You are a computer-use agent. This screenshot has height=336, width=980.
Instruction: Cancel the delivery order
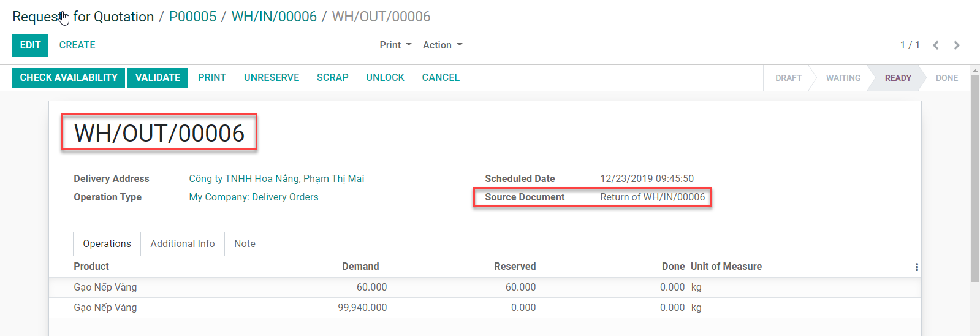tap(440, 78)
